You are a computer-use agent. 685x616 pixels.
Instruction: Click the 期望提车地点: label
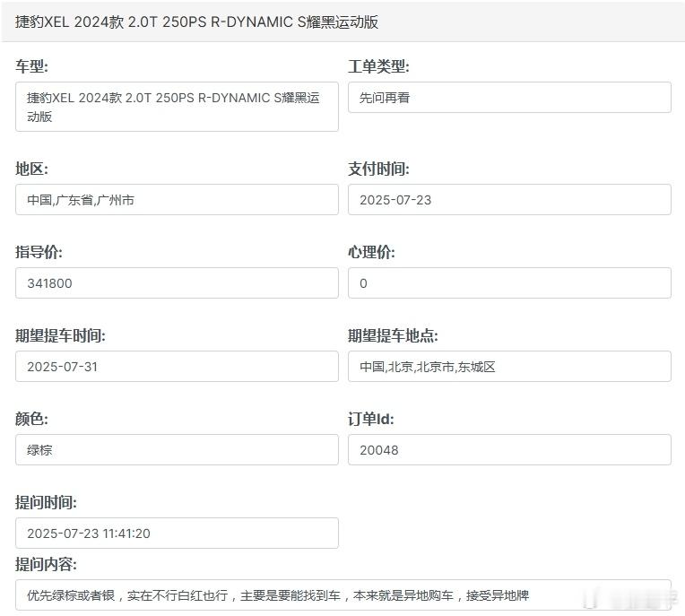pyautogui.click(x=393, y=335)
